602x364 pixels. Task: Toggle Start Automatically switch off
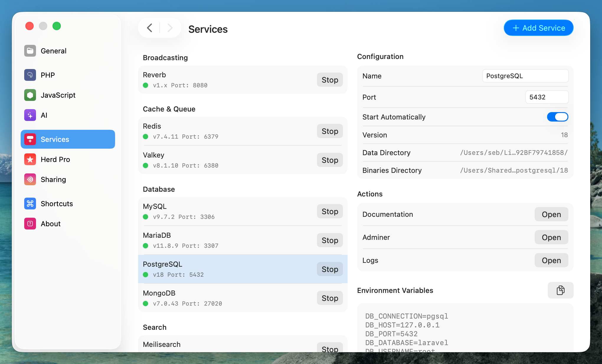point(557,117)
